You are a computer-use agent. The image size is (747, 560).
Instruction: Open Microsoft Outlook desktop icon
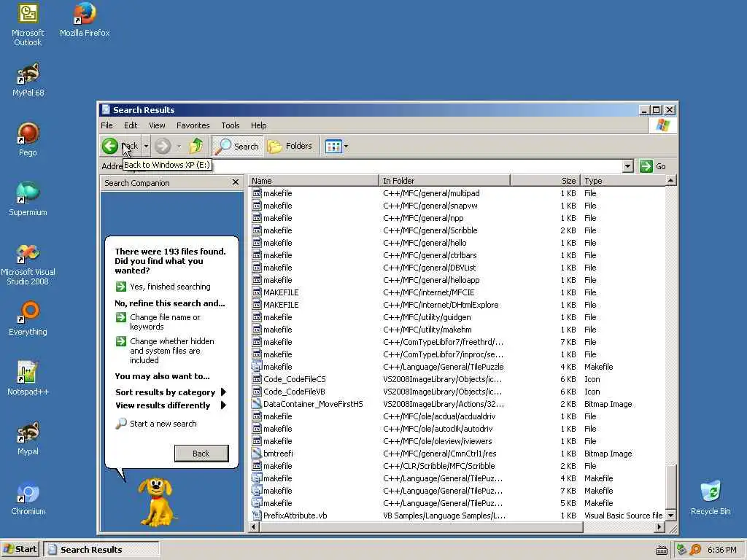[x=28, y=24]
